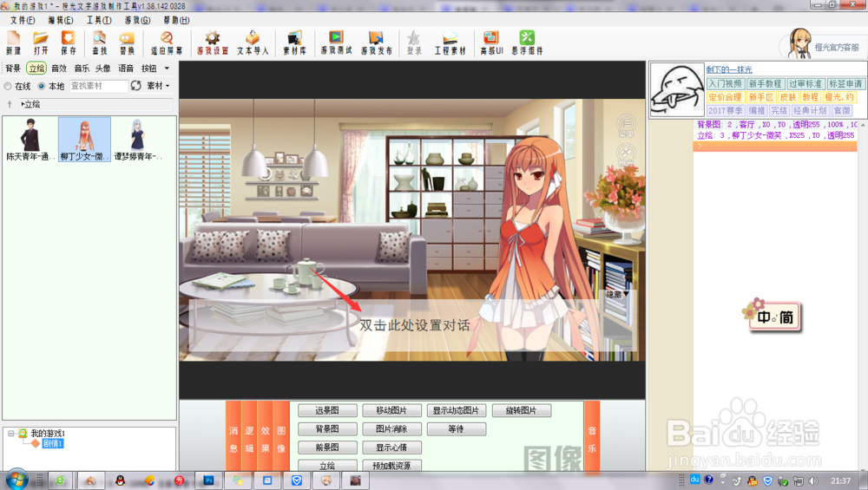Click the QQ penguin taskbar icon
Screen dimensions: 868x490
(120, 480)
